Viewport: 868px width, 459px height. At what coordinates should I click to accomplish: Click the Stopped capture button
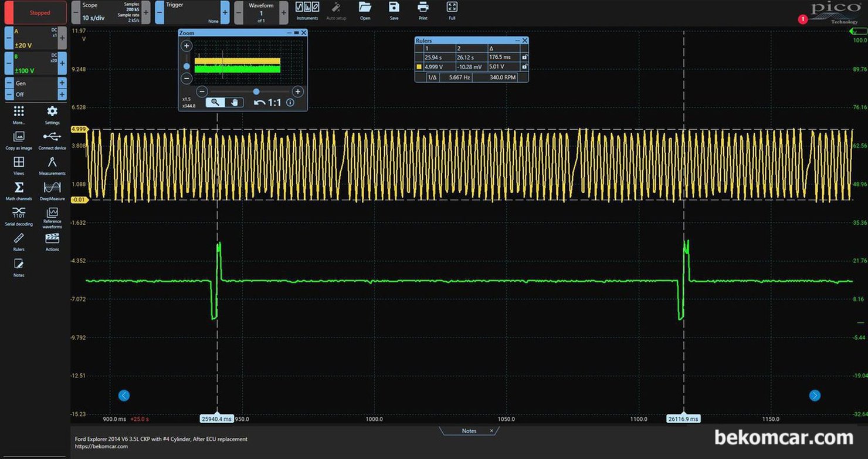point(36,12)
